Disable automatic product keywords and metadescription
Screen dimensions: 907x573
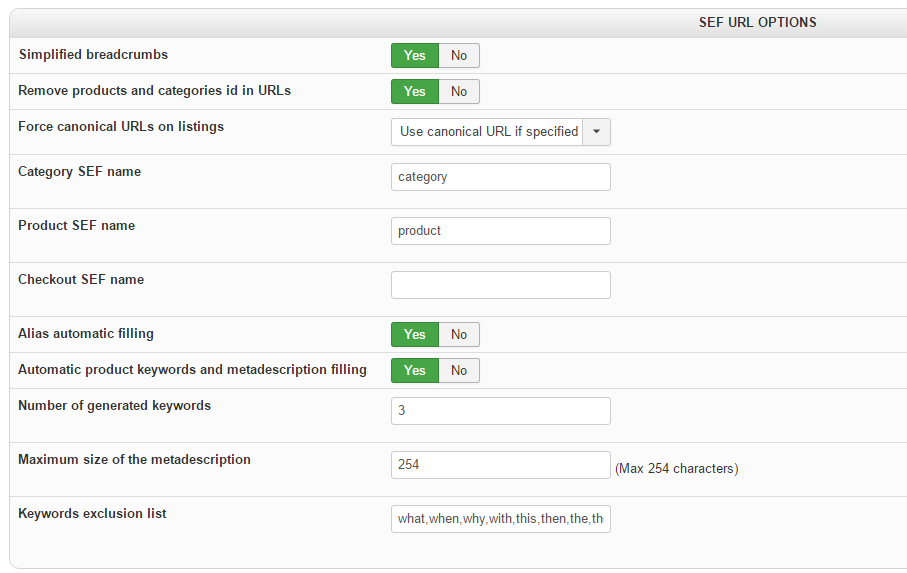pos(459,370)
